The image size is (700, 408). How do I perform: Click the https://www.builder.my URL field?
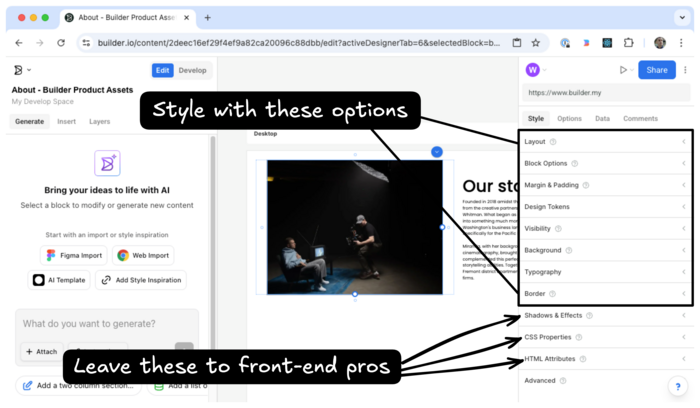(x=606, y=93)
